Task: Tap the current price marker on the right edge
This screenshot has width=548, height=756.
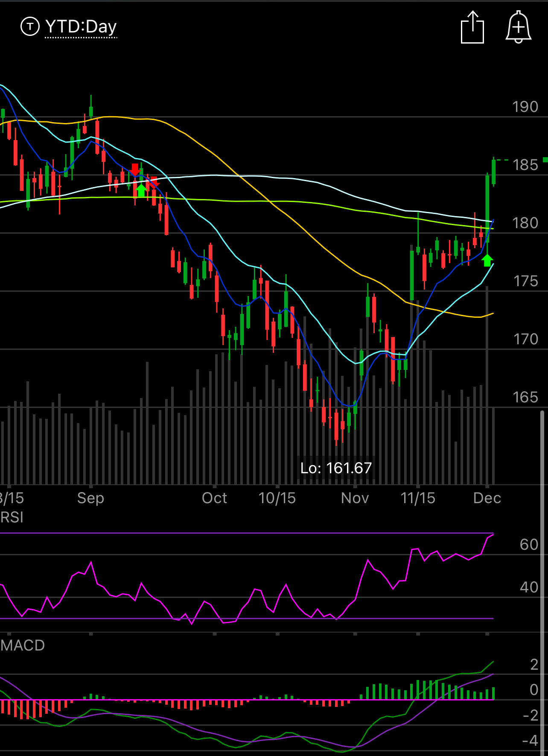Action: 545,160
